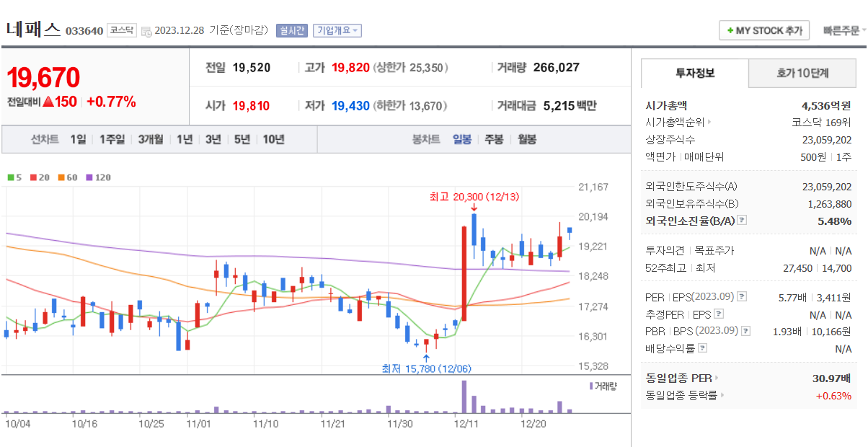This screenshot has width=868, height=447.
Task: Switch to the 투자정보 tab
Action: (x=695, y=74)
